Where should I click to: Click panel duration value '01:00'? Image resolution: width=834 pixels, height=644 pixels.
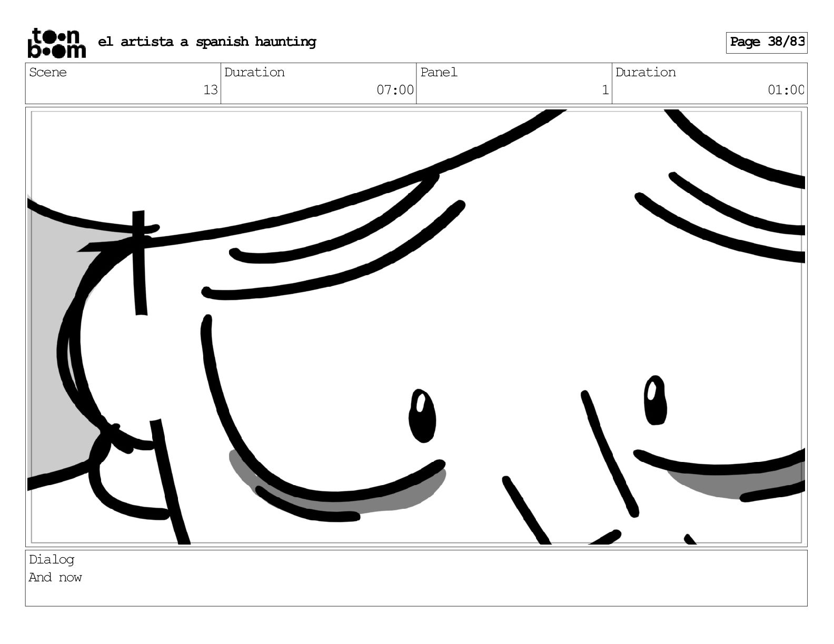click(x=786, y=90)
